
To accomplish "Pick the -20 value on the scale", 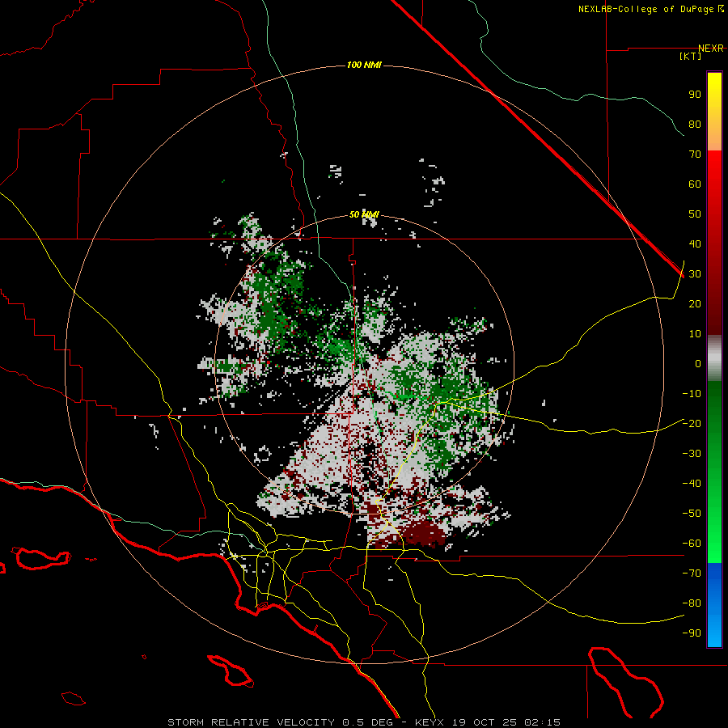I will [x=692, y=424].
